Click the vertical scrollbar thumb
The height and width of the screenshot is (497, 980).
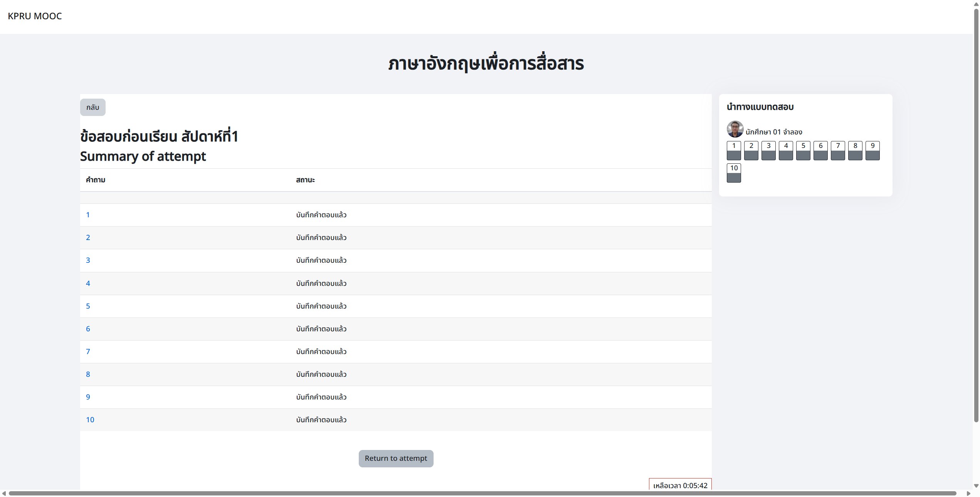[x=976, y=216]
